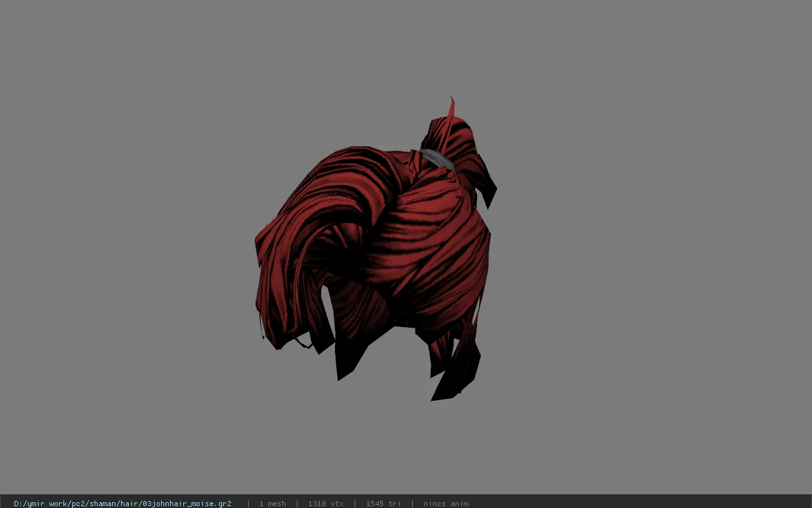The height and width of the screenshot is (508, 812).
Task: Click the 'nincs anim' status entry
Action: 445,504
